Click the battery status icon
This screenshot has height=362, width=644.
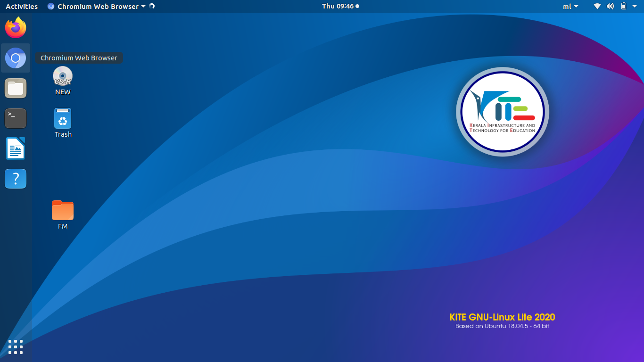(x=624, y=6)
